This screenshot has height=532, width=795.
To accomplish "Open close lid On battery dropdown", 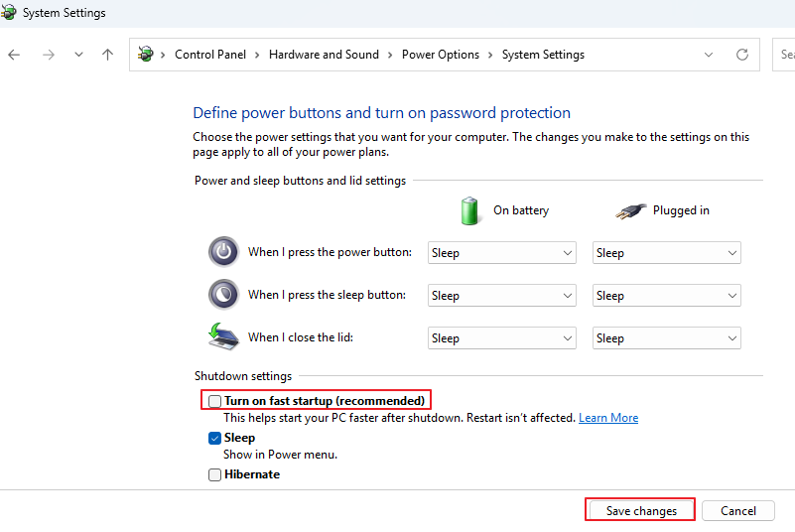I will (x=502, y=338).
